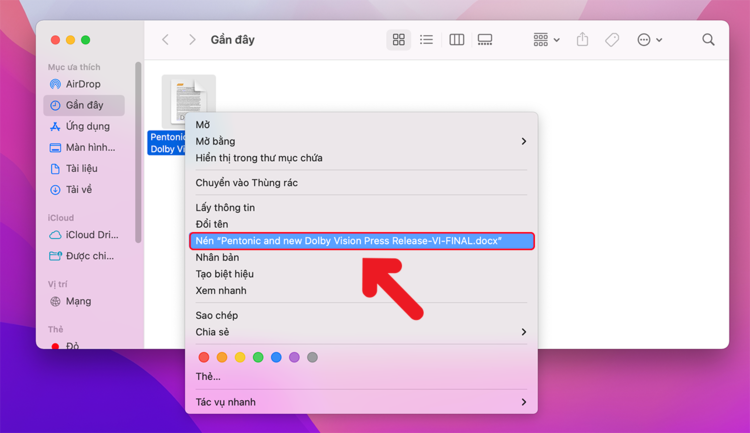The image size is (750, 433).
Task: Open Tài về in sidebar
Action: pos(84,189)
